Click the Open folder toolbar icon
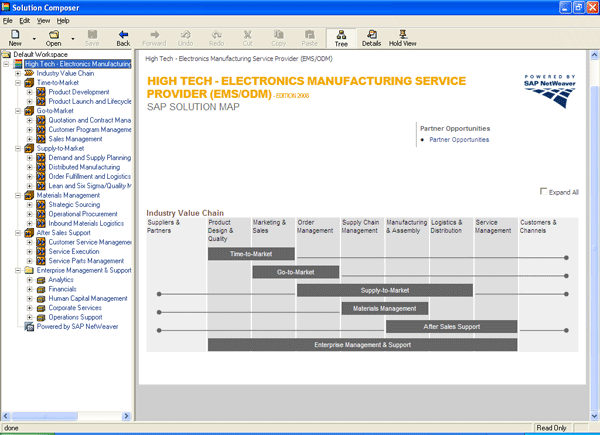Viewport: 600px width, 435px height. pos(53,35)
